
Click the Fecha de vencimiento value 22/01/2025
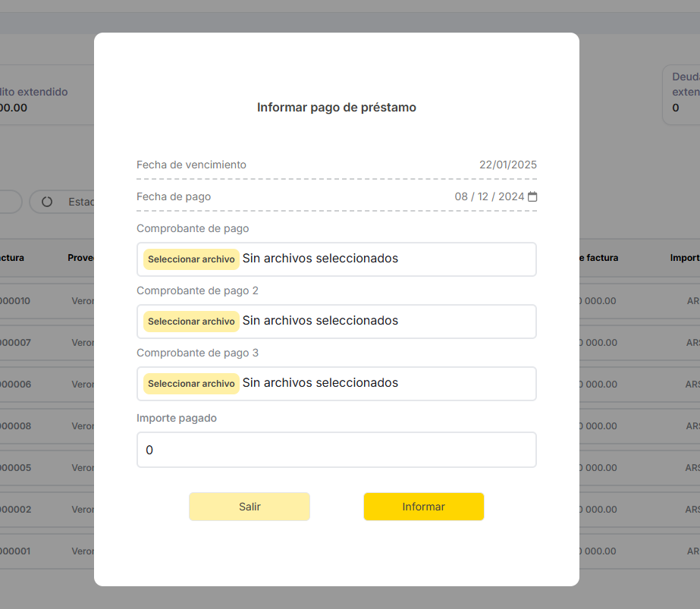507,165
